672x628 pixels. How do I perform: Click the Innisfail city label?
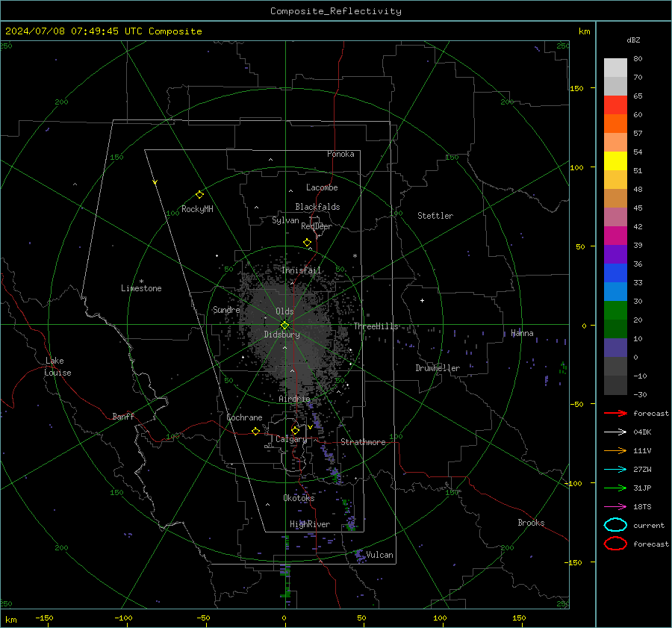pos(301,270)
